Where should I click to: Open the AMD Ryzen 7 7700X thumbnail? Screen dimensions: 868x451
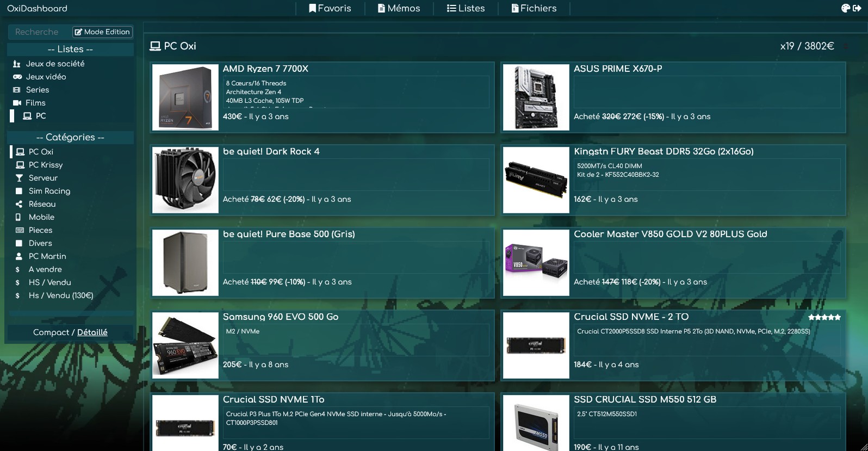point(185,97)
